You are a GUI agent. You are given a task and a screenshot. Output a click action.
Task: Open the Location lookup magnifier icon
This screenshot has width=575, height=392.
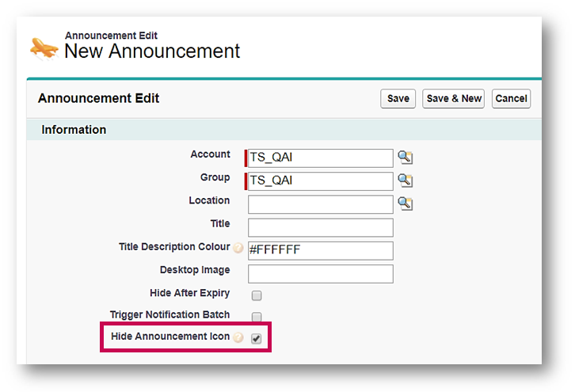pyautogui.click(x=405, y=204)
